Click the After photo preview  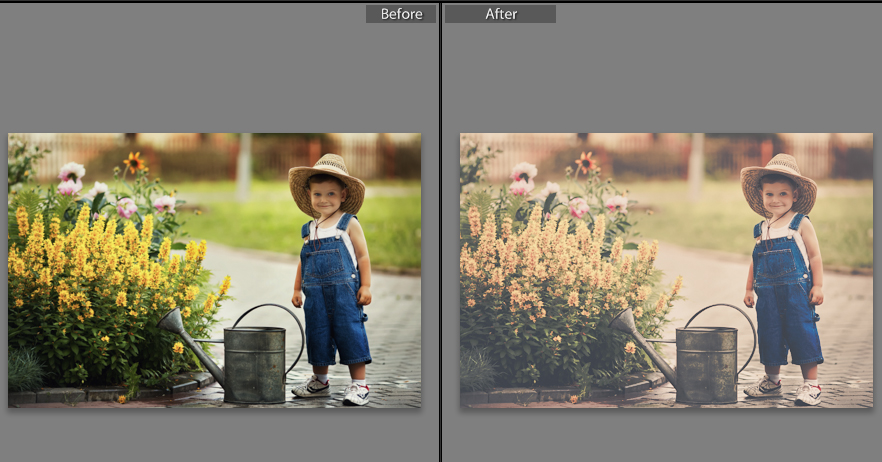(x=666, y=270)
